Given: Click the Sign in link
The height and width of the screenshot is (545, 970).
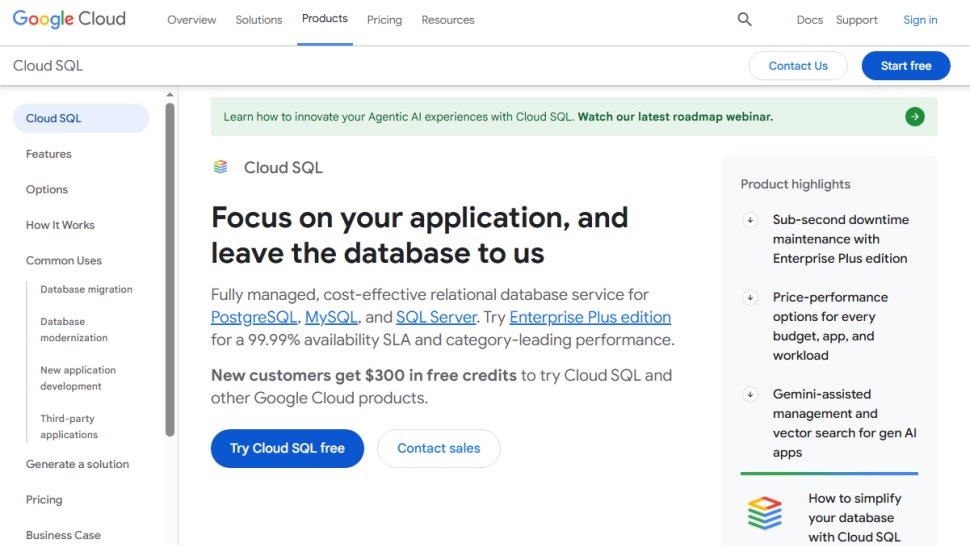Looking at the screenshot, I should [920, 20].
